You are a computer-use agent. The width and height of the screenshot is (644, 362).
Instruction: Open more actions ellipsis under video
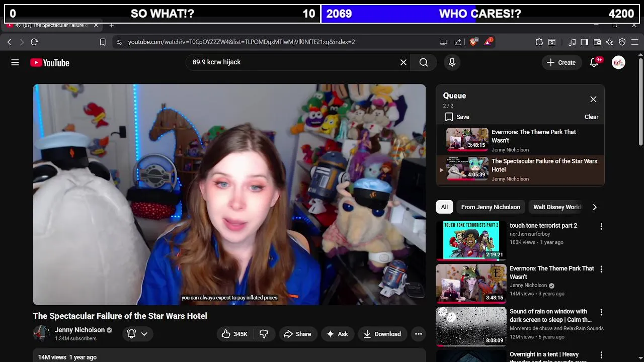coord(418,334)
